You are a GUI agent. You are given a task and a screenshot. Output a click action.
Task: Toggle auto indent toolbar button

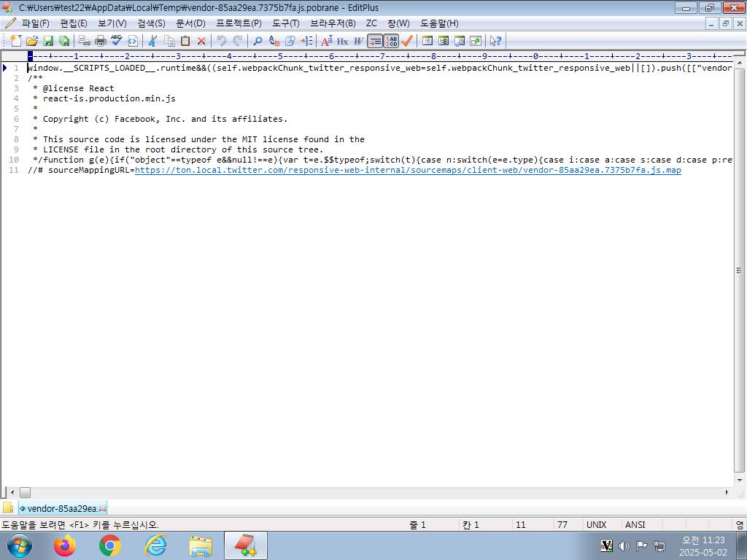(375, 41)
